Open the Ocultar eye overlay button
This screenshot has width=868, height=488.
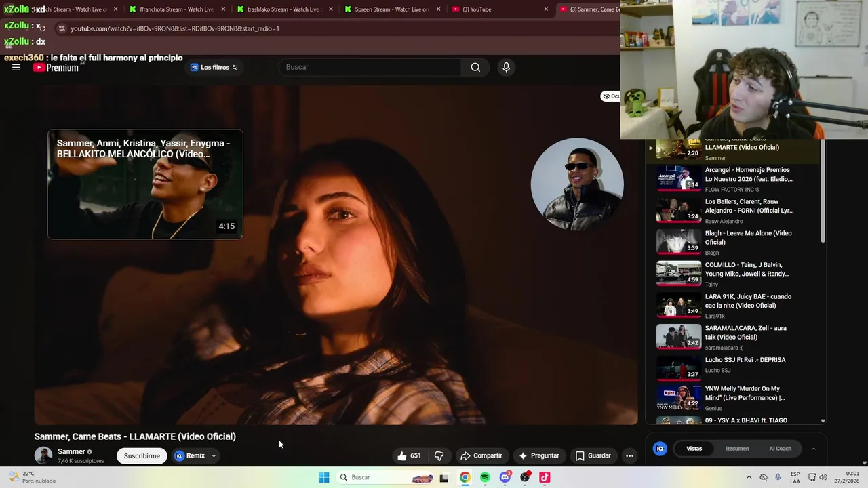(611, 96)
